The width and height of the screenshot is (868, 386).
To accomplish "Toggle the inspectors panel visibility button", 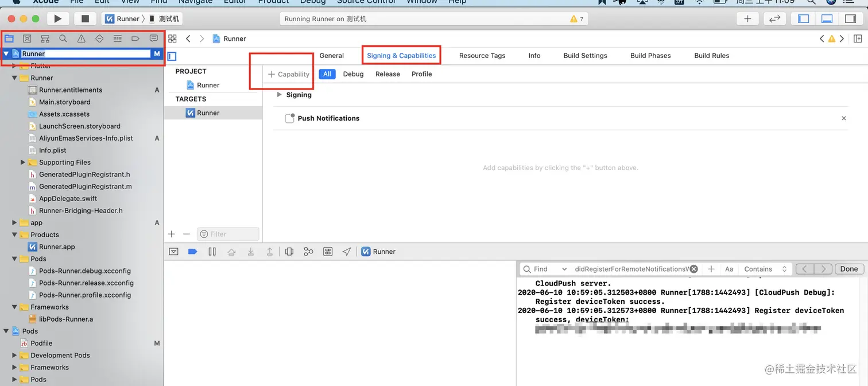I will (x=851, y=19).
